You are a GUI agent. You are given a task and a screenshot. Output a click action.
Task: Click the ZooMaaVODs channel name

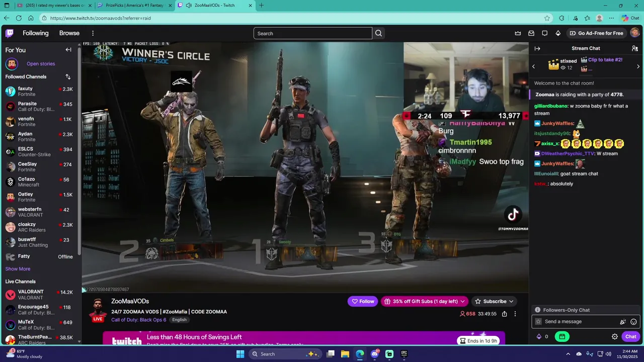pos(130,301)
